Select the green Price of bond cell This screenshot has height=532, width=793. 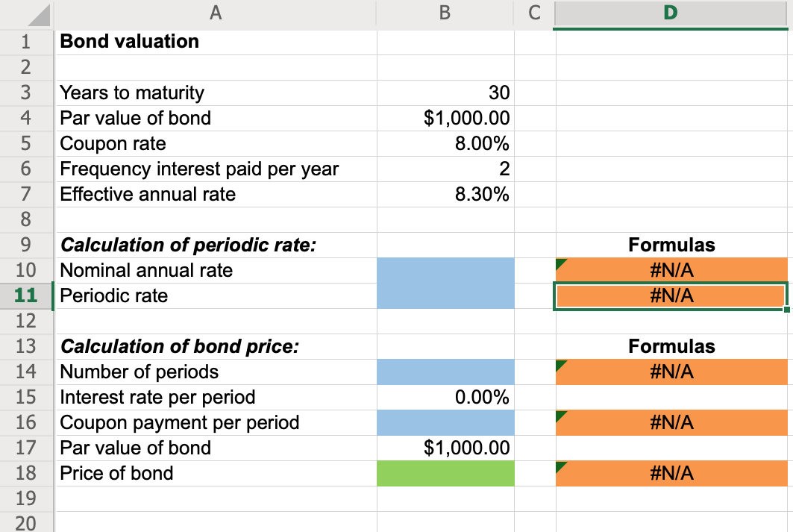click(x=445, y=473)
